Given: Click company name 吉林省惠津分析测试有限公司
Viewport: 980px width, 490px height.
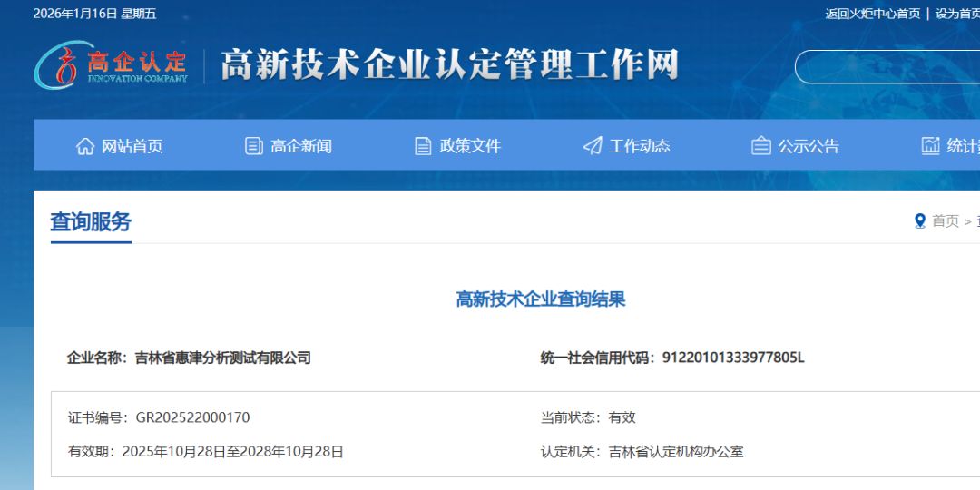Looking at the screenshot, I should (222, 358).
